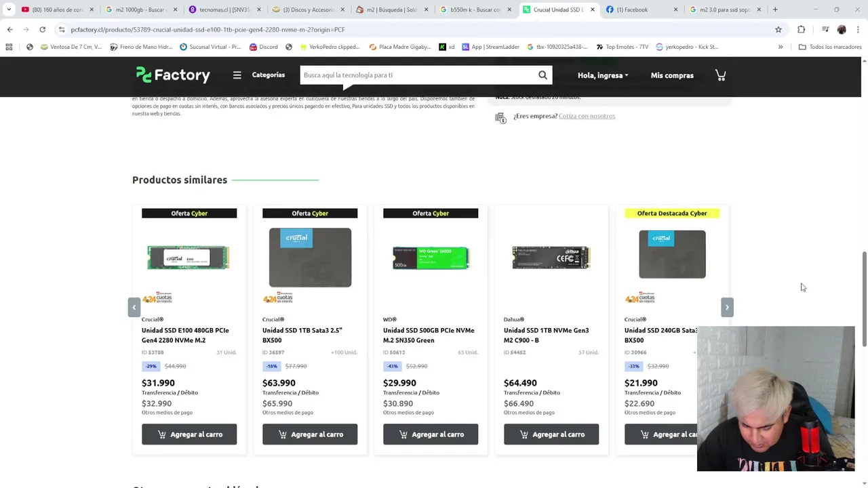Switch to the m2 Búsqueda Solo tab
The width and height of the screenshot is (868, 488).
coord(390,9)
